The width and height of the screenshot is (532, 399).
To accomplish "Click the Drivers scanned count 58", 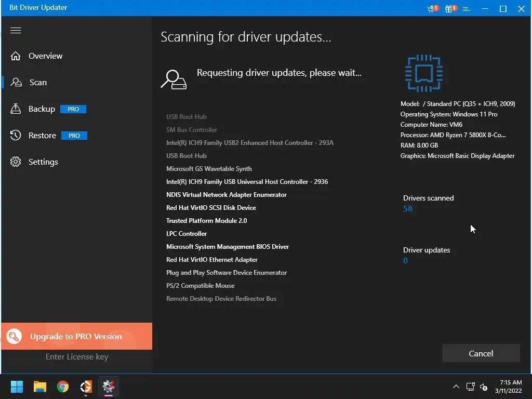I will [407, 209].
